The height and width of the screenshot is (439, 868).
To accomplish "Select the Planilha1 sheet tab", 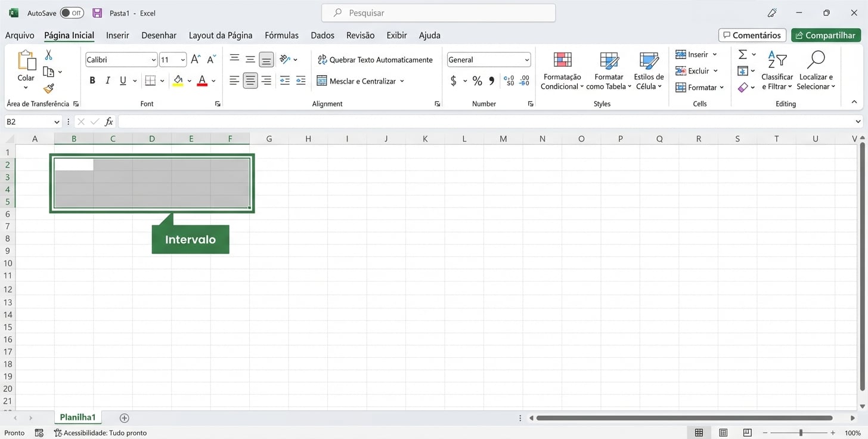I will coord(77,417).
